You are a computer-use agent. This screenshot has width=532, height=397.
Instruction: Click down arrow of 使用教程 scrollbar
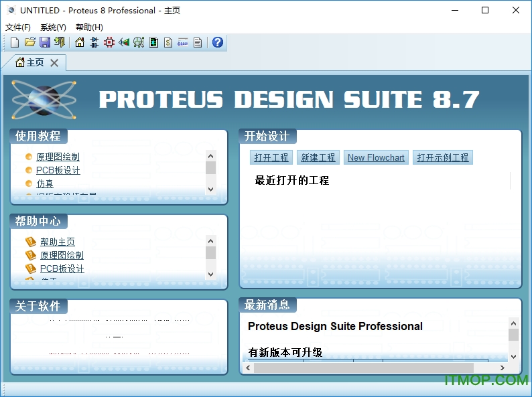pos(210,189)
